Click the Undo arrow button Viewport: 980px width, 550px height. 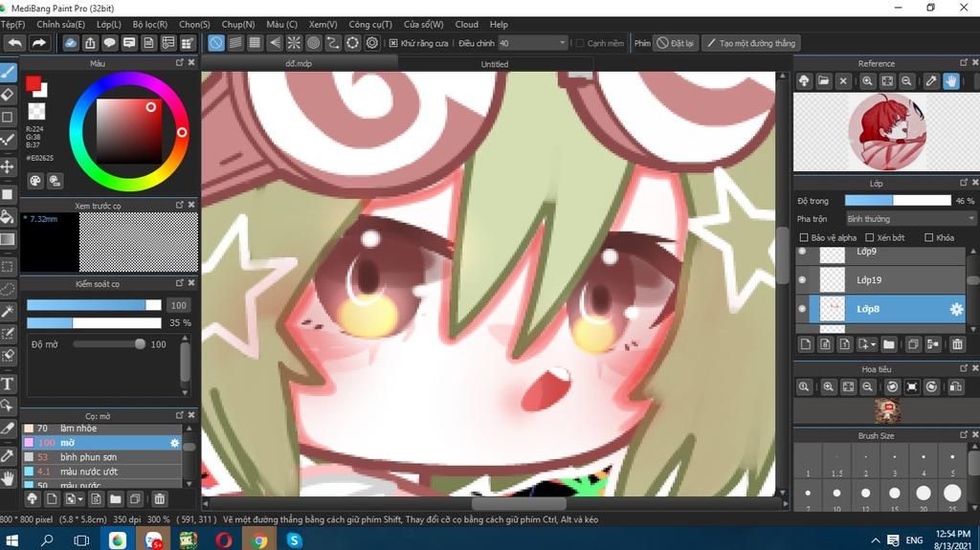coord(15,43)
